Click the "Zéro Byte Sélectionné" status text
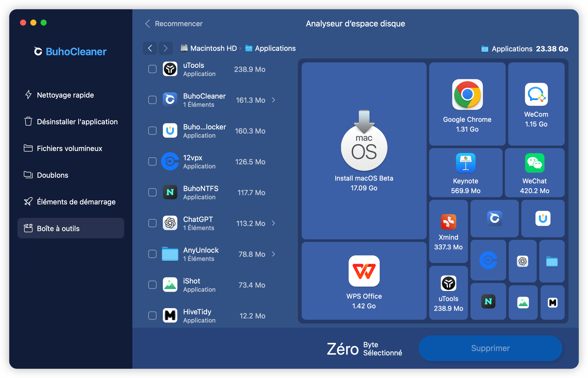This screenshot has width=588, height=378. pos(364,349)
